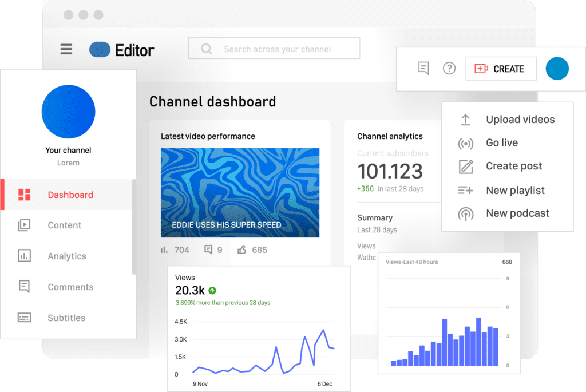Click the help question mark icon

(x=449, y=69)
